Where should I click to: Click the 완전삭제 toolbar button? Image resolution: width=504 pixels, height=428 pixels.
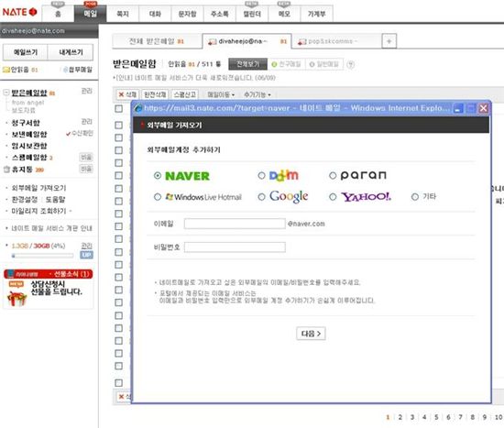pyautogui.click(x=155, y=94)
